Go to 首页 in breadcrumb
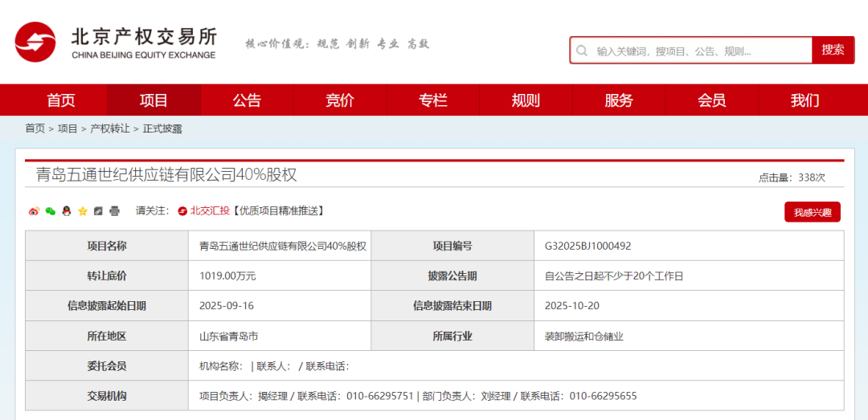This screenshot has height=420, width=868. coord(35,129)
